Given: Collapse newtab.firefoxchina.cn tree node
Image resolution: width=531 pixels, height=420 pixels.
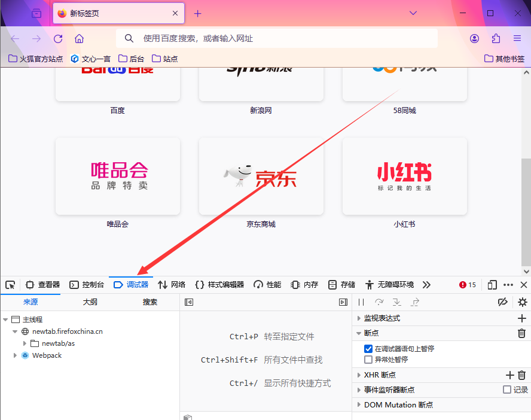Looking at the screenshot, I should point(15,331).
